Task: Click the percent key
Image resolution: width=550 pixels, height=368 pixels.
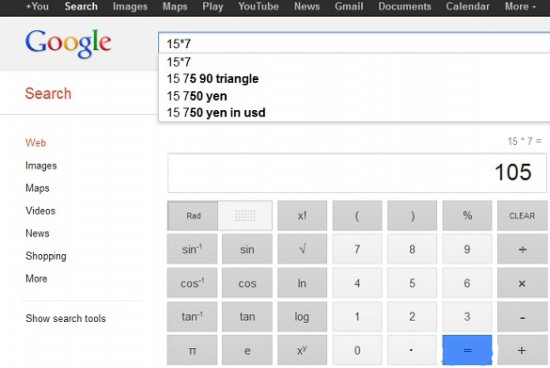Action: 467,215
